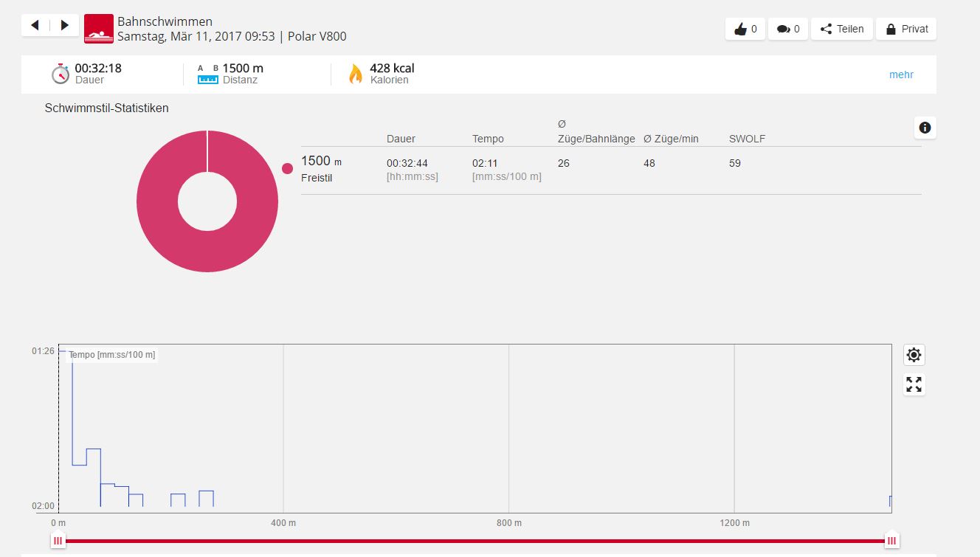Click the red swimming sport icon
The image size is (980, 557).
tap(99, 29)
